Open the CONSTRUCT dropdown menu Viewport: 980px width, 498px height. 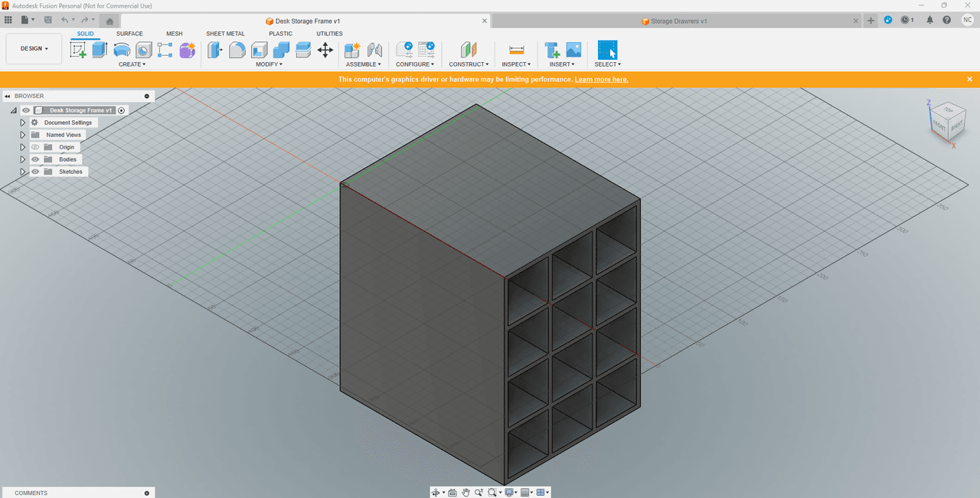468,64
